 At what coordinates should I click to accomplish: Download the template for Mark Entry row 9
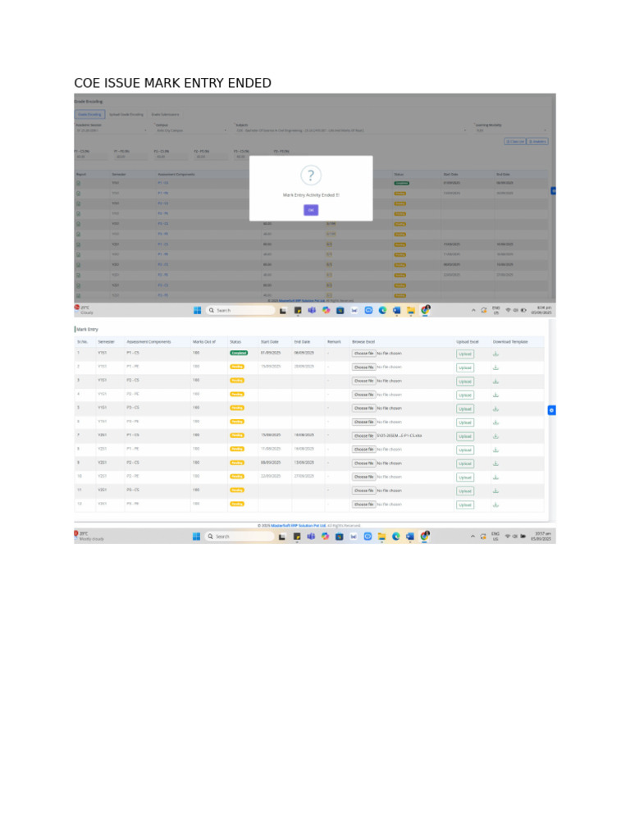pyautogui.click(x=495, y=463)
